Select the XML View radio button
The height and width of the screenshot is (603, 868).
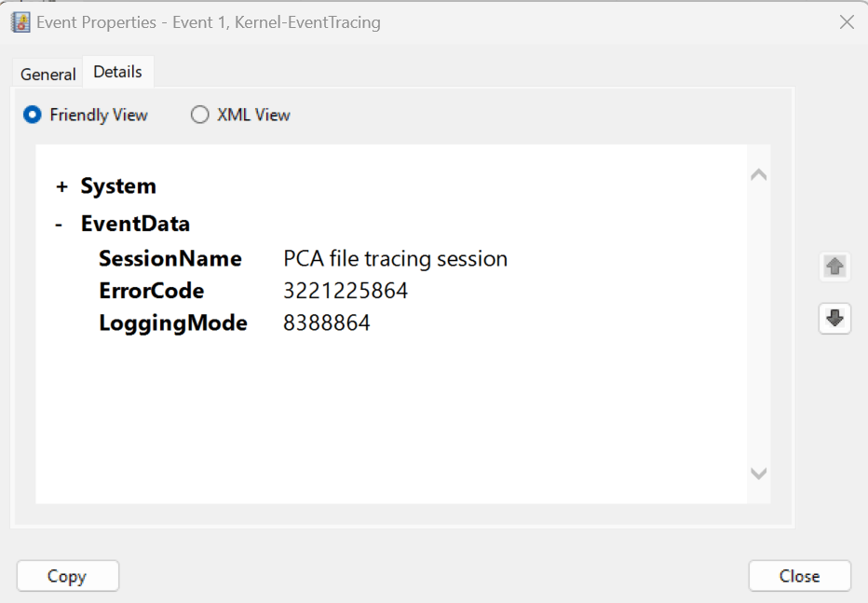click(x=199, y=115)
